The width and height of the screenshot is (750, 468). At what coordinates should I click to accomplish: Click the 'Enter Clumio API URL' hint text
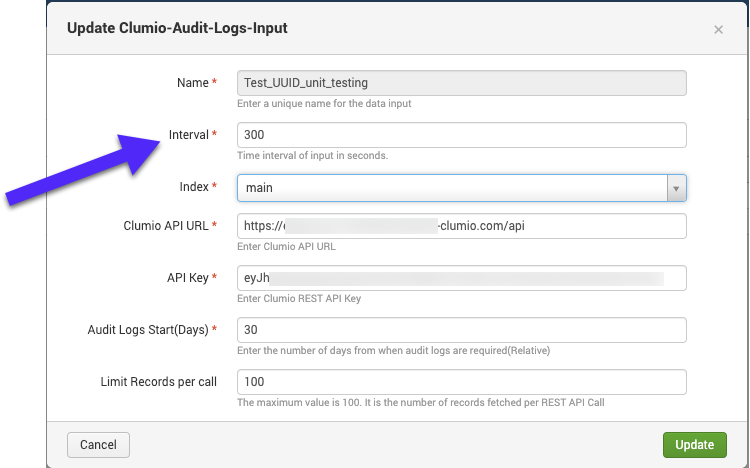tap(286, 246)
